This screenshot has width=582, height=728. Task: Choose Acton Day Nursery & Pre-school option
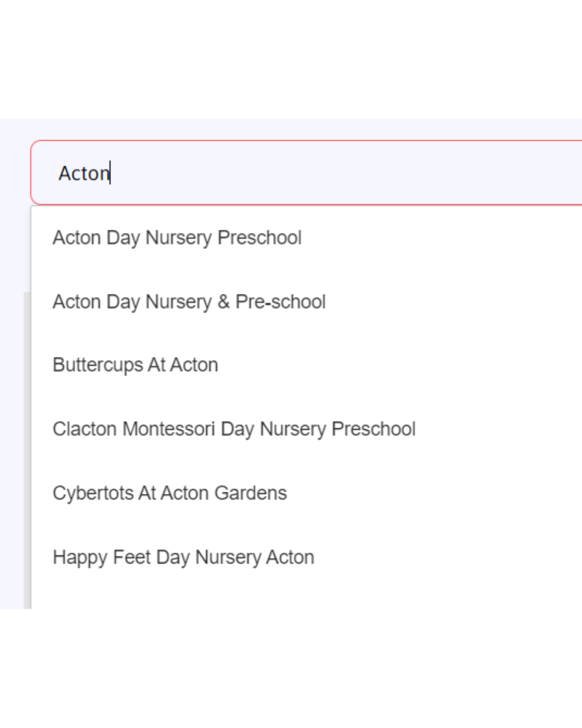pyautogui.click(x=306, y=301)
